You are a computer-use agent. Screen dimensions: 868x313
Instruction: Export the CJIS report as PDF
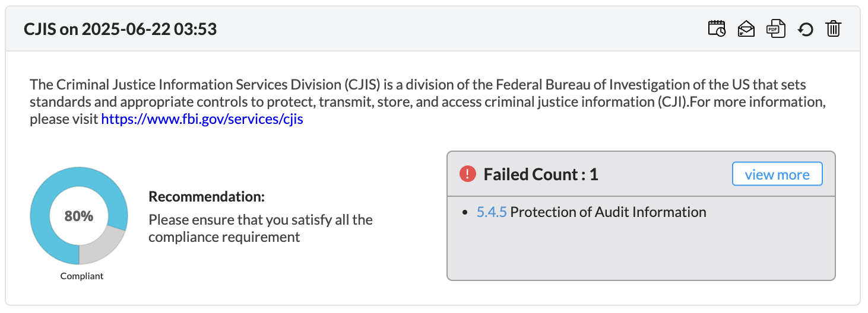(775, 28)
